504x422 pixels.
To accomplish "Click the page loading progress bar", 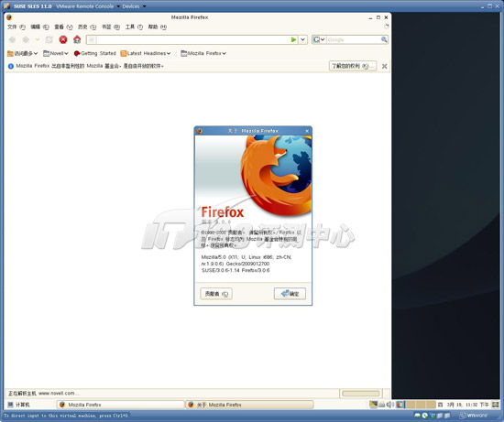I will tap(361, 394).
